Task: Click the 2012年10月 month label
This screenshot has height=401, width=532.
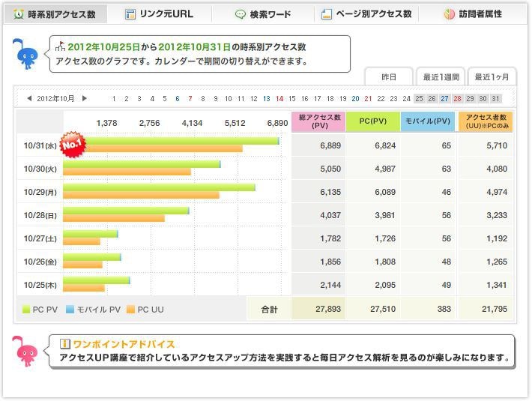Action: click(x=55, y=99)
